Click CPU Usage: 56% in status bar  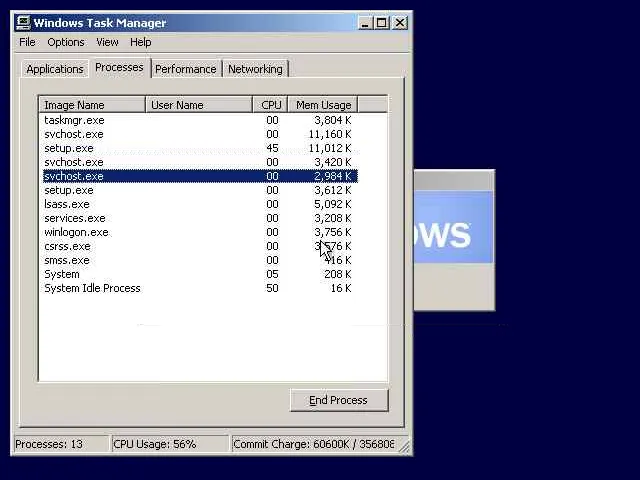click(x=170, y=444)
